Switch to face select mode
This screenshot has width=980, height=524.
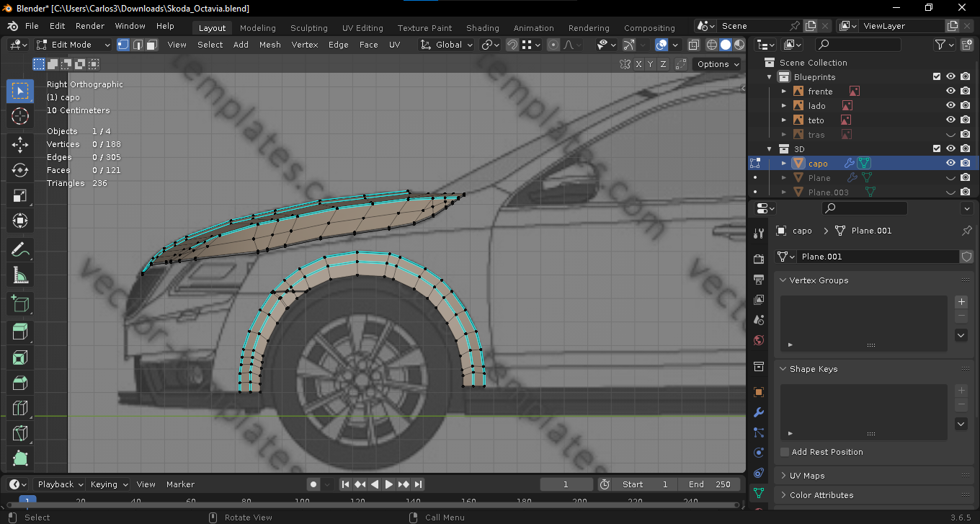coord(151,45)
